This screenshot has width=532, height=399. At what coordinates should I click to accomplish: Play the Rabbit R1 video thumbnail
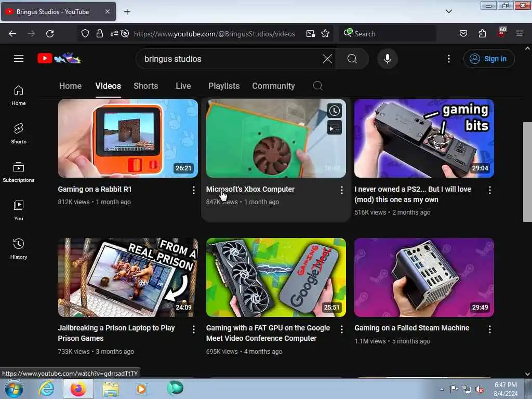point(128,138)
